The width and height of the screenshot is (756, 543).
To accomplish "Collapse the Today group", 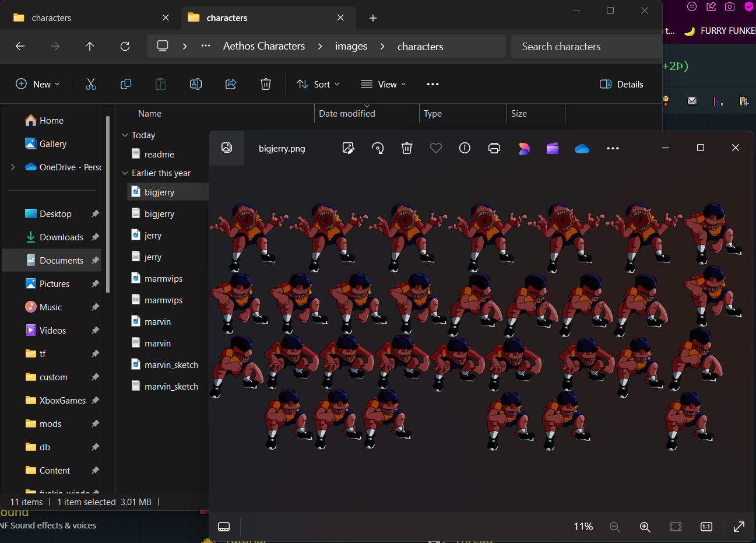I will 125,135.
